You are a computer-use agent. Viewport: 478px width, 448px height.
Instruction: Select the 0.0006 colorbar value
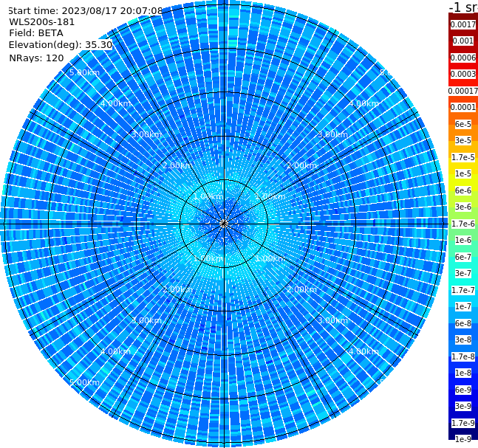(x=463, y=58)
